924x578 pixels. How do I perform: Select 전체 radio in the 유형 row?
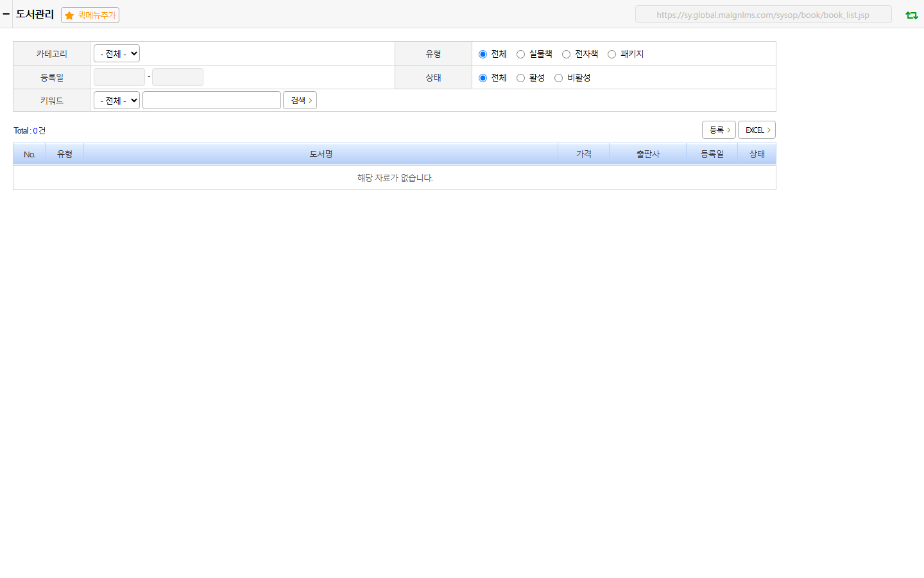pos(483,54)
